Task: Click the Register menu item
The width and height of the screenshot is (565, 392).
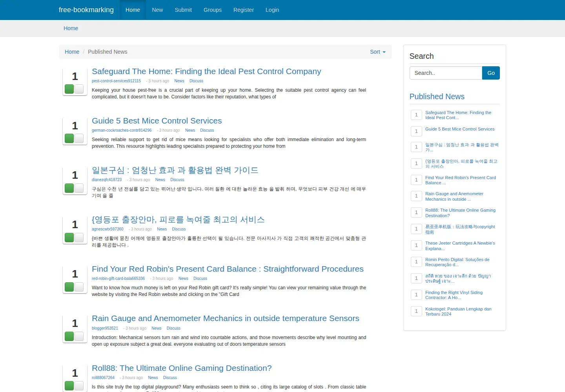Action: (244, 10)
